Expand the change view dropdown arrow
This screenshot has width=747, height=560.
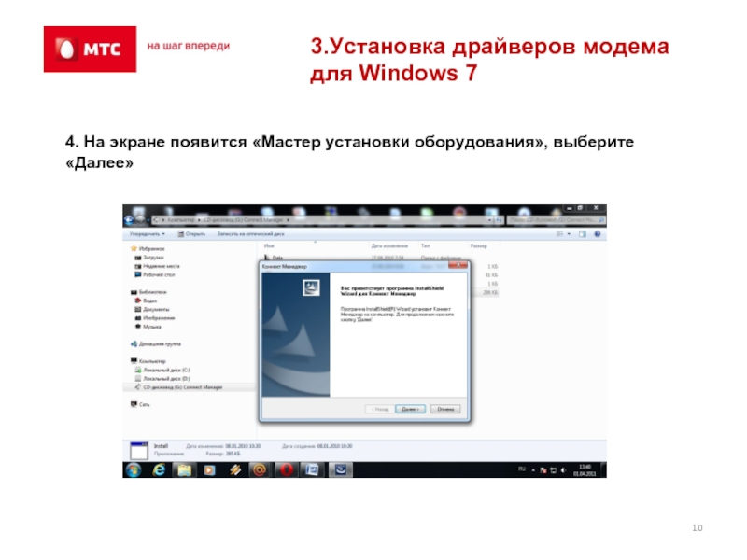click(569, 234)
